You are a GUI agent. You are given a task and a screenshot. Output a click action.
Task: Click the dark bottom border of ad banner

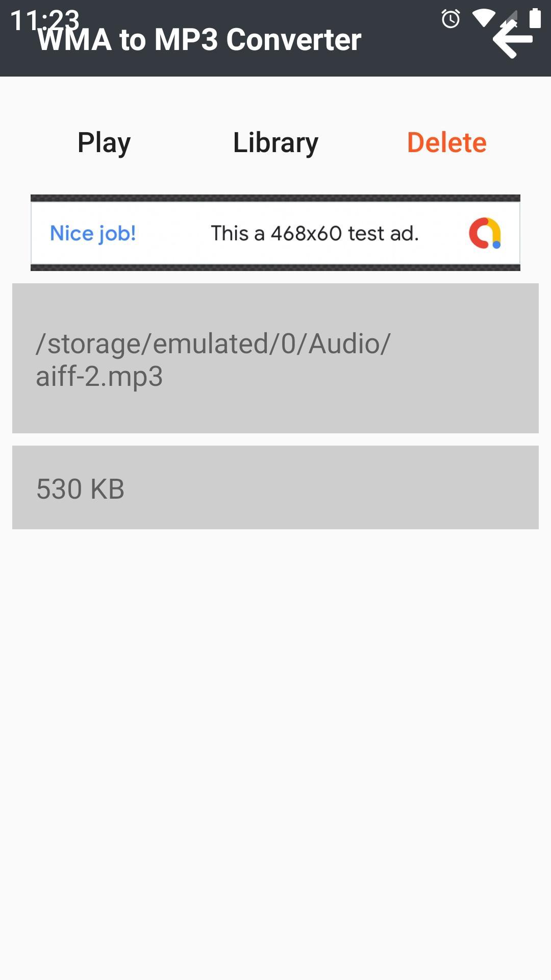point(275,267)
